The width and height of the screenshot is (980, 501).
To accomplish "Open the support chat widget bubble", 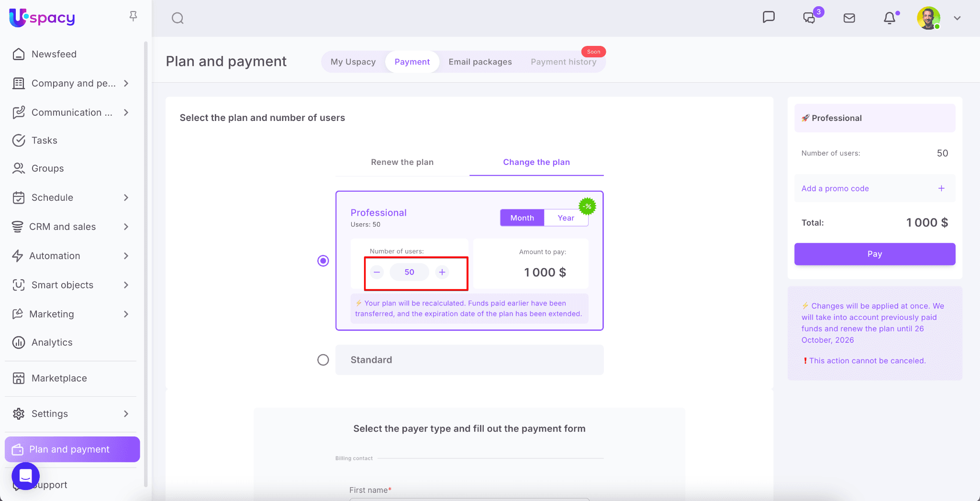I will [x=25, y=476].
